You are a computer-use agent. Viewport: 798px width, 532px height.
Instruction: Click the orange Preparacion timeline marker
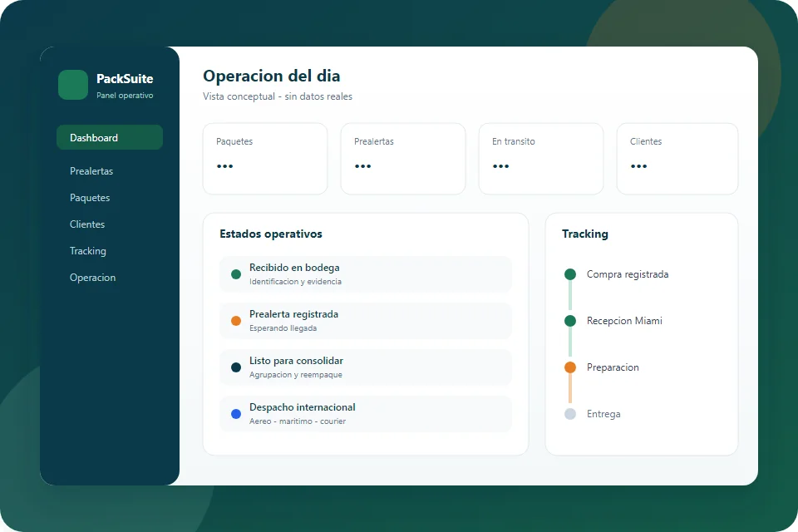click(x=570, y=367)
